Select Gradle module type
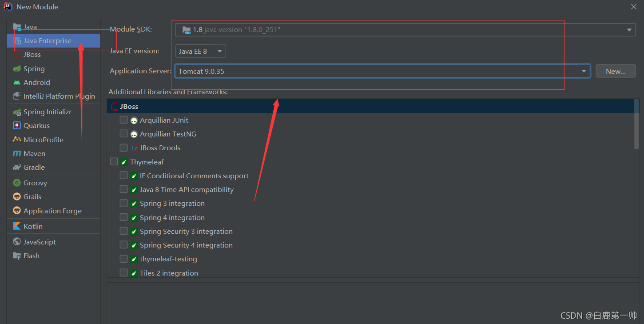 tap(53, 167)
